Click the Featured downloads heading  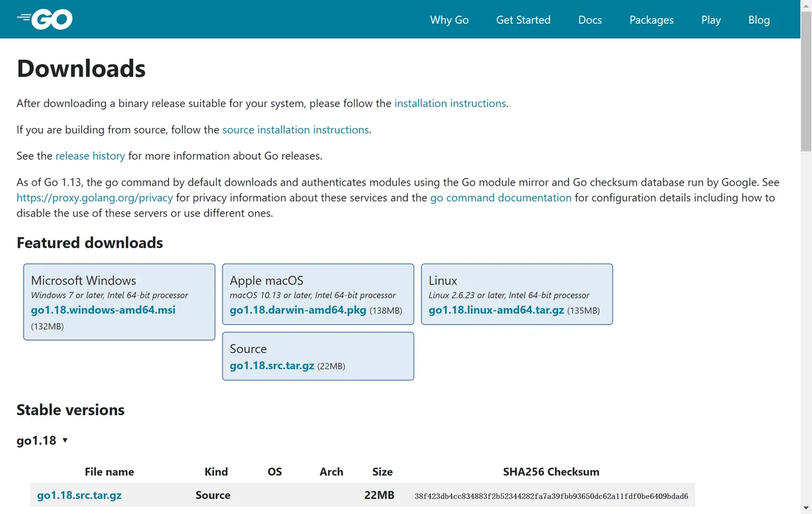[89, 242]
